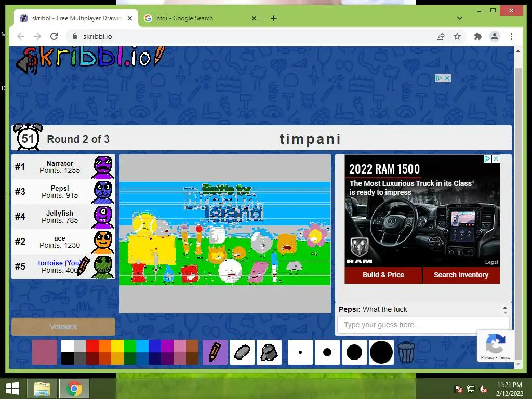Click Pepsi's blue avatar
Viewport: 532px width, 399px height.
[103, 192]
